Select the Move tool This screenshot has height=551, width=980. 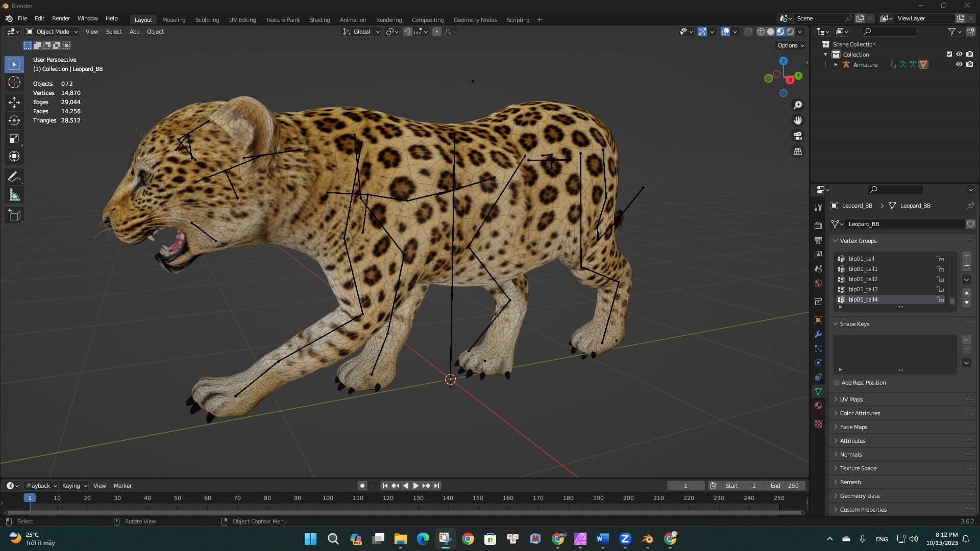click(14, 103)
